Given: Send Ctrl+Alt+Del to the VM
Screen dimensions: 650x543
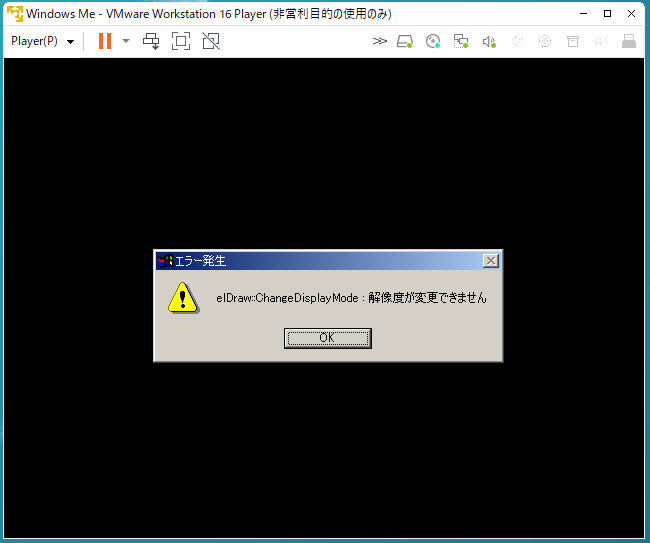Looking at the screenshot, I should point(151,41).
